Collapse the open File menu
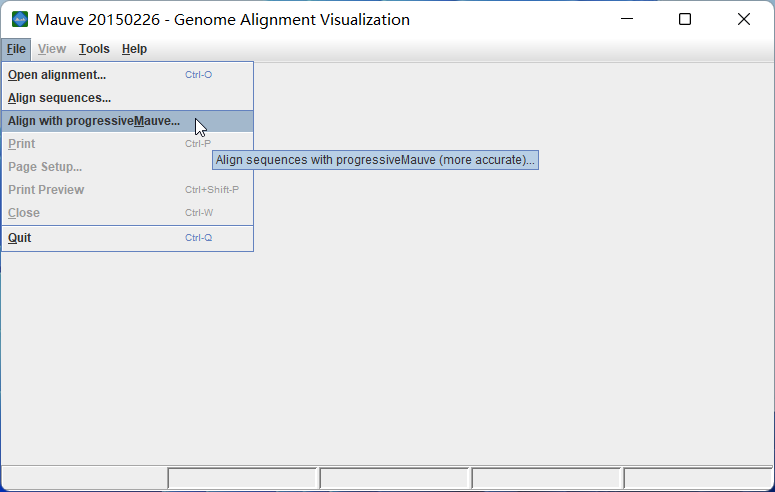The width and height of the screenshot is (775, 492). tap(15, 49)
